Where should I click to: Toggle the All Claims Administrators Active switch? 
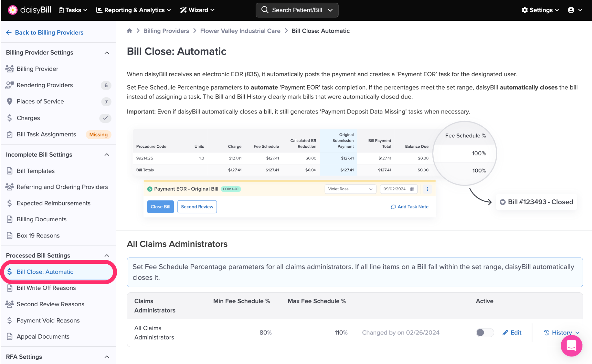click(x=484, y=333)
